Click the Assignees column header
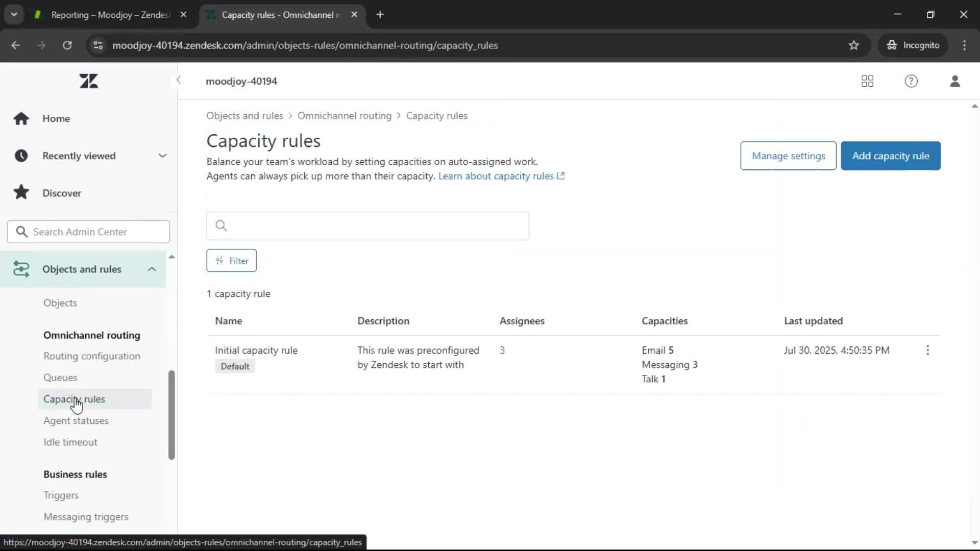 pyautogui.click(x=522, y=321)
